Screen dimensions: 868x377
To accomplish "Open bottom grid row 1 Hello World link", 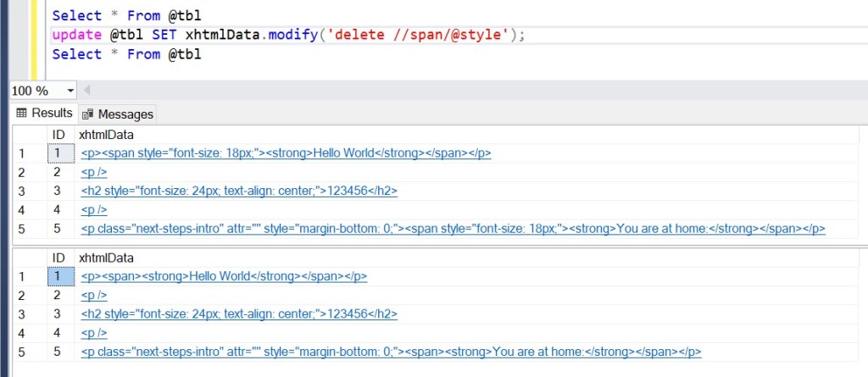I will click(x=224, y=276).
